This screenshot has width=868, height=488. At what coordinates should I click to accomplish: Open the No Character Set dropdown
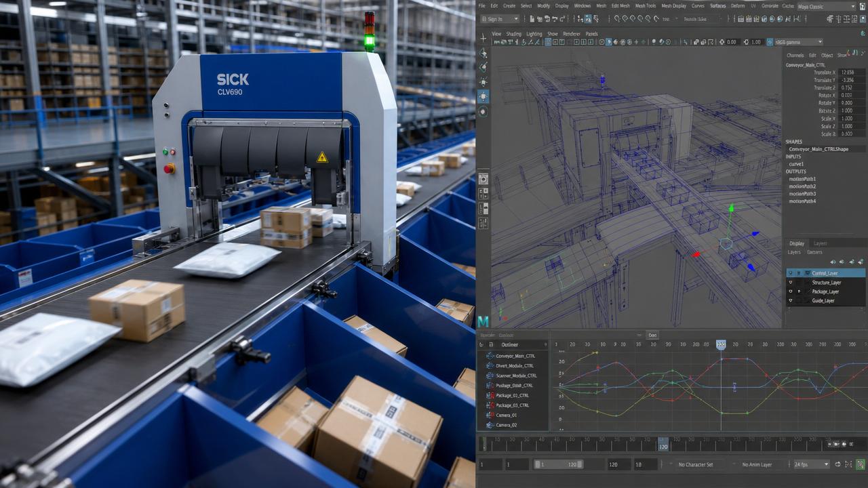[x=700, y=464]
